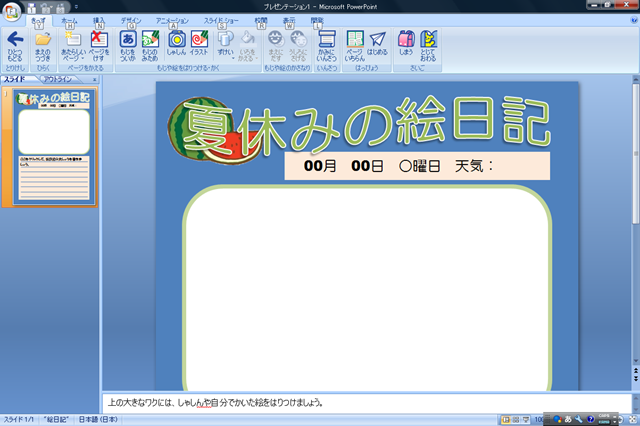Screen dimensions: 640x426
Task: Open the Office button menu
Action: click(x=11, y=11)
